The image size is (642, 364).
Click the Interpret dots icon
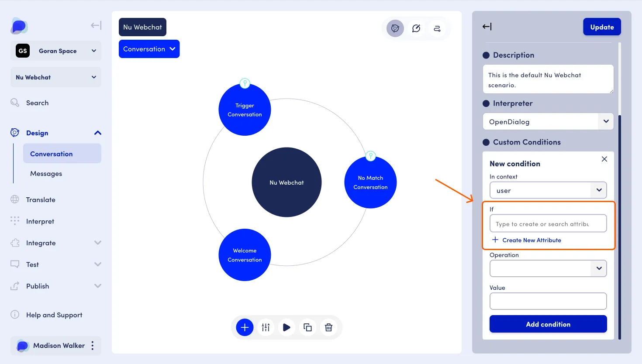point(15,221)
